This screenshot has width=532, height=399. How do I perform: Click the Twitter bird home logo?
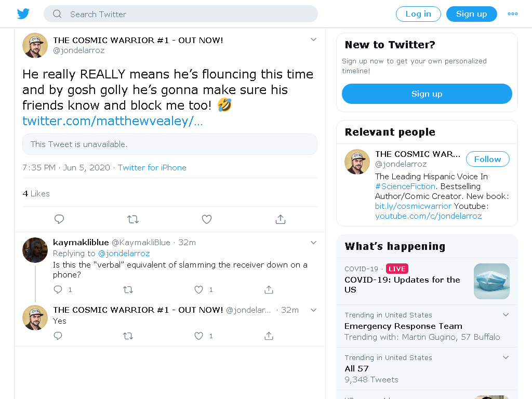tap(23, 14)
